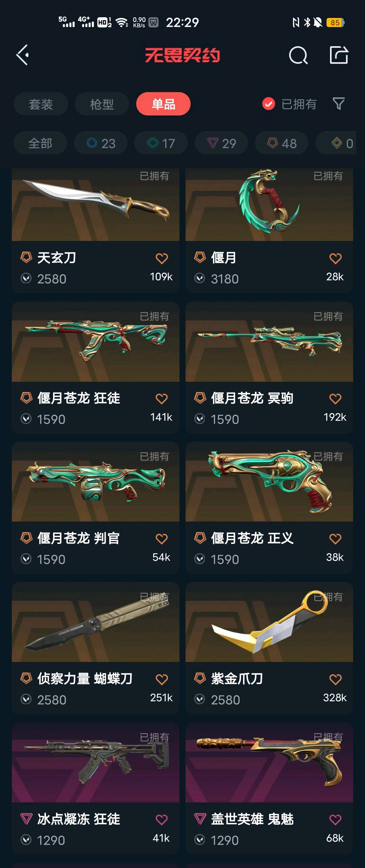Select the blue tier 23 filter chip
The width and height of the screenshot is (365, 868).
(101, 143)
